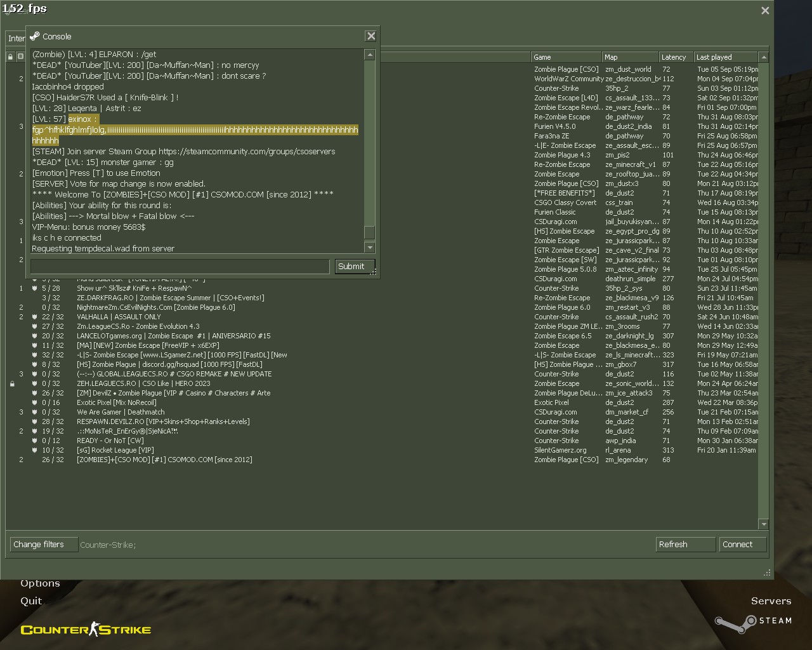Screen dimensions: 812x650
Task: Sort by the Game column header
Action: click(x=566, y=57)
